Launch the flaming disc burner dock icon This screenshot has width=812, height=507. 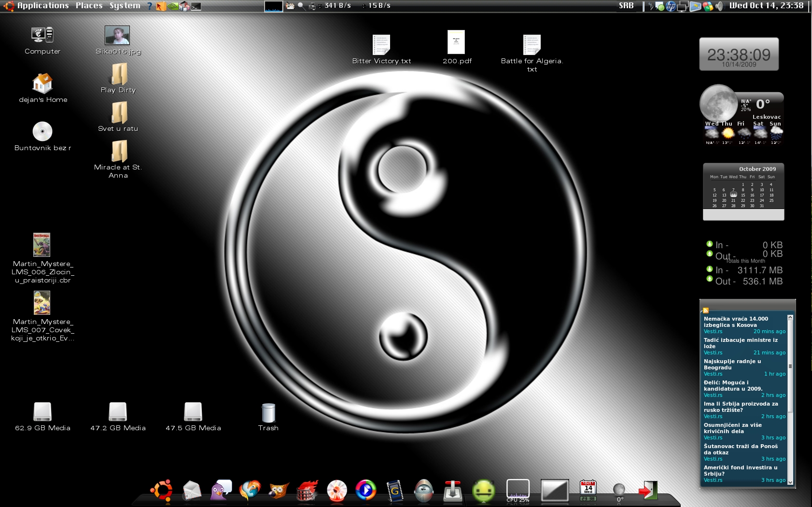click(308, 491)
